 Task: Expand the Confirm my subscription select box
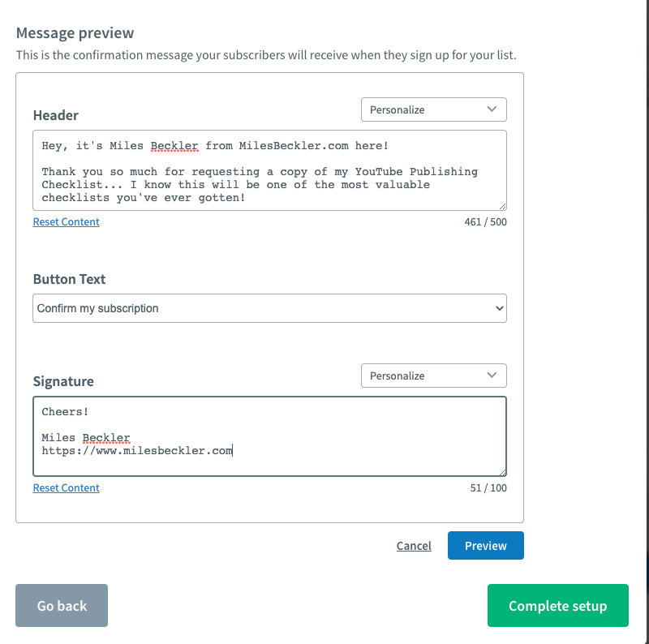(269, 308)
